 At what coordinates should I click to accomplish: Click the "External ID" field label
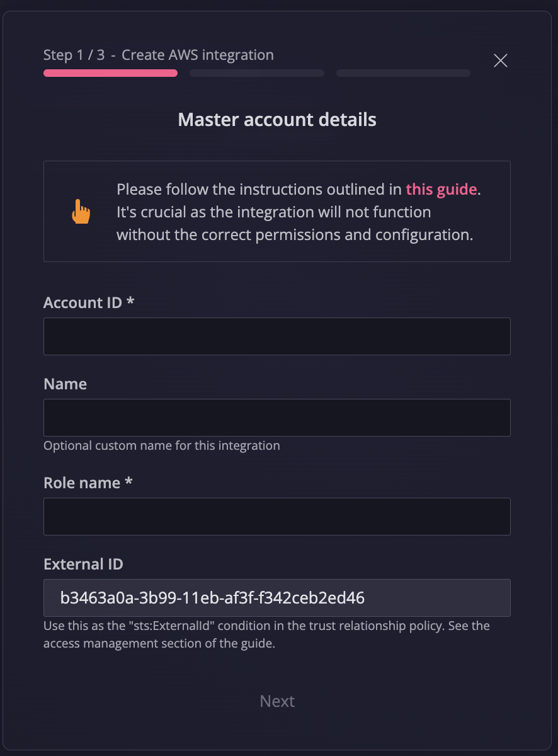83,564
